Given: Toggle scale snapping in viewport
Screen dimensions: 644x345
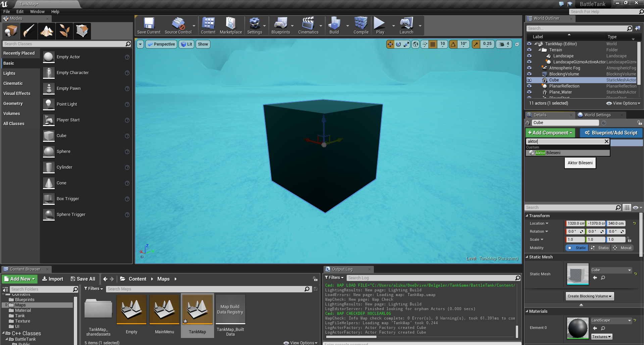Looking at the screenshot, I should pos(476,44).
